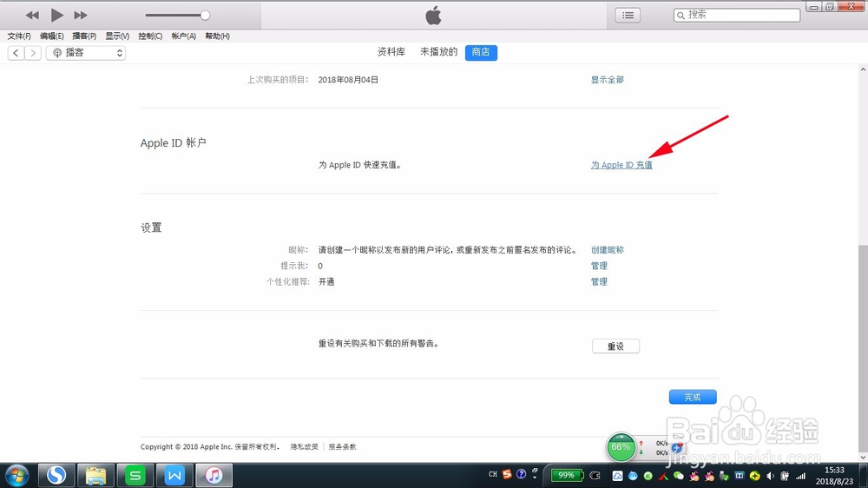This screenshot has height=488, width=868.
Task: Click the Safely Remove Hardware USB icon
Action: (x=725, y=476)
